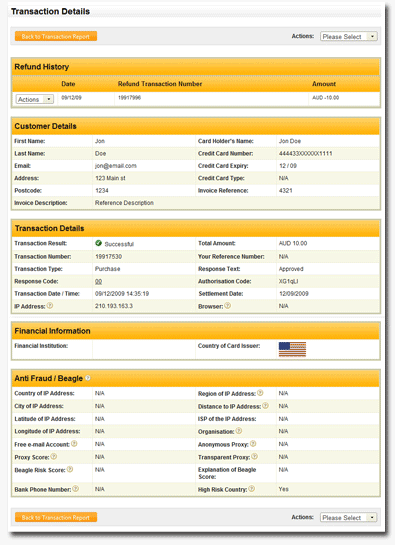Click the address 123 Main st
Viewport: 395px width, 545px height.
pyautogui.click(x=110, y=178)
